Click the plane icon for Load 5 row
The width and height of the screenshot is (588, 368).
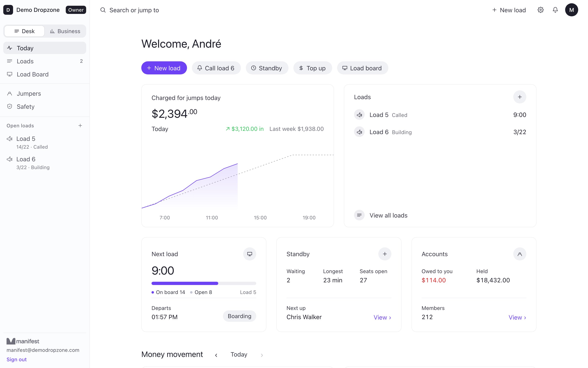pyautogui.click(x=359, y=115)
